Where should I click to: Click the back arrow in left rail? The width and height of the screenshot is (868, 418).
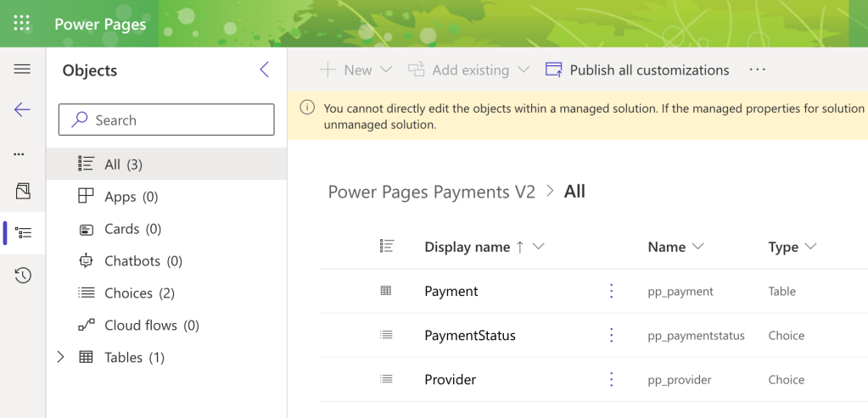(x=22, y=110)
